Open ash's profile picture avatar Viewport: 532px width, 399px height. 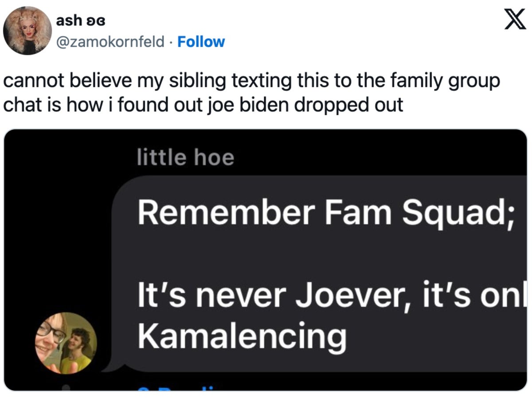[27, 31]
